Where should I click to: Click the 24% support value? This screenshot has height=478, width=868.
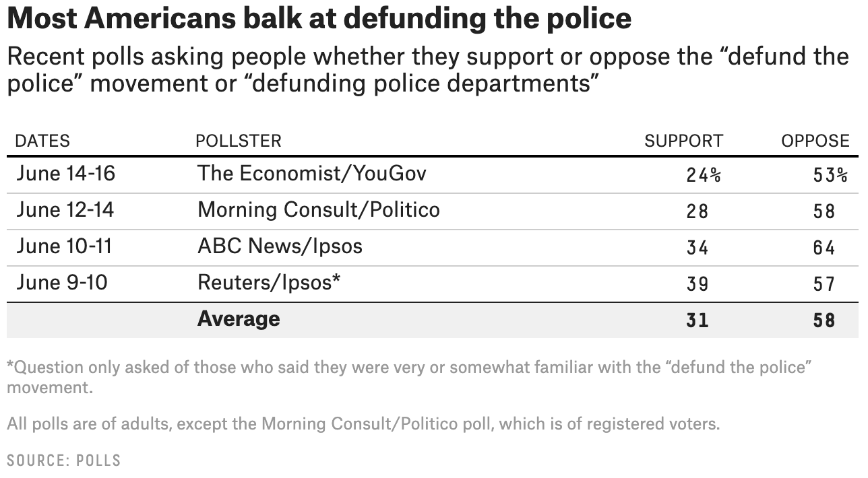pyautogui.click(x=704, y=175)
